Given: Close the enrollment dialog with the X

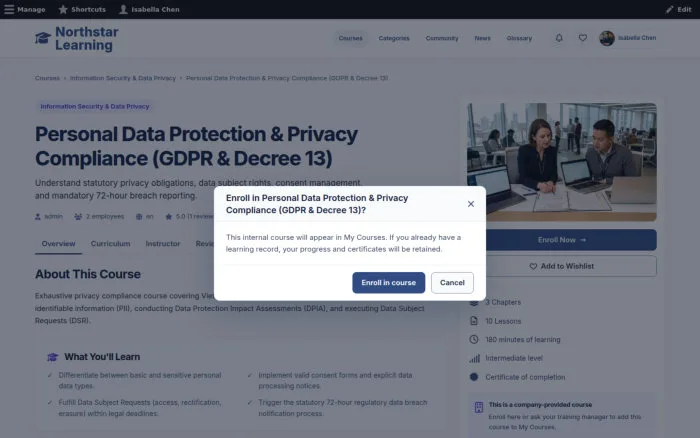Looking at the screenshot, I should click(471, 204).
